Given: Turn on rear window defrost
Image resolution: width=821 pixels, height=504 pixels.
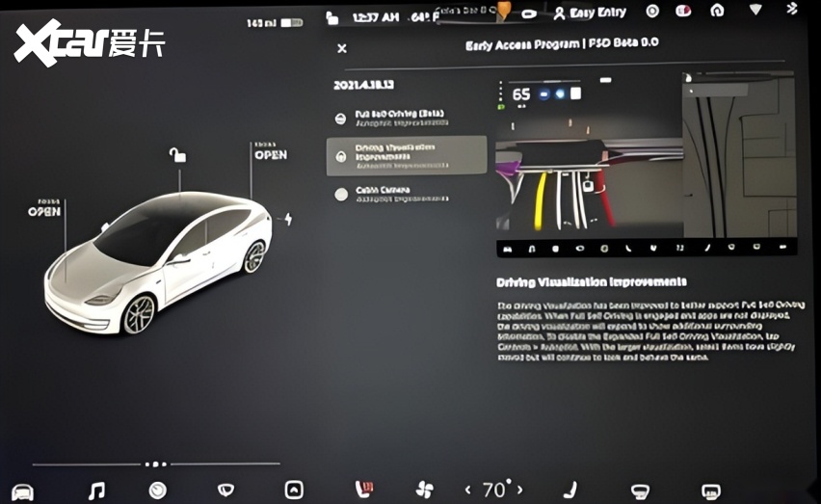Looking at the screenshot, I should coord(710,491).
